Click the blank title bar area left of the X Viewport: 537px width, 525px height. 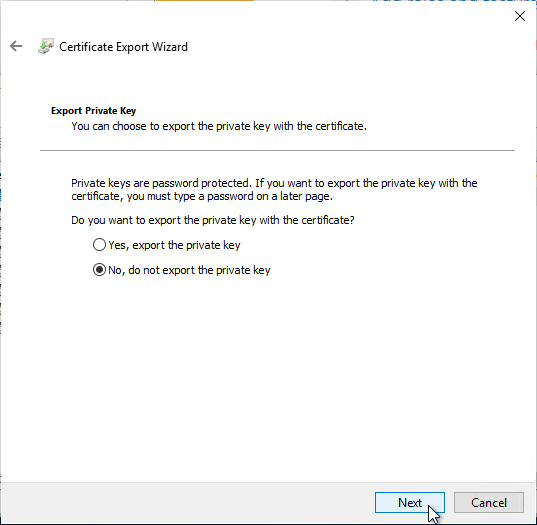342,16
